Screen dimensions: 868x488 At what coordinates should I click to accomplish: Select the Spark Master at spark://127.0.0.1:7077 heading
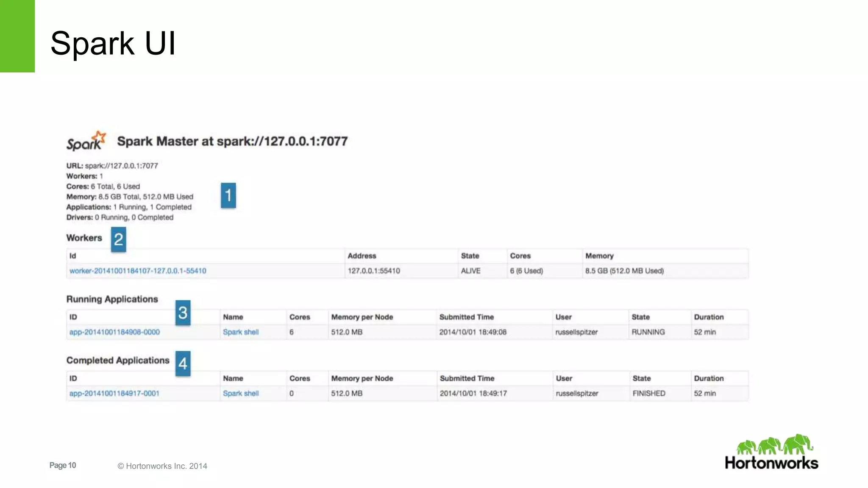[232, 141]
